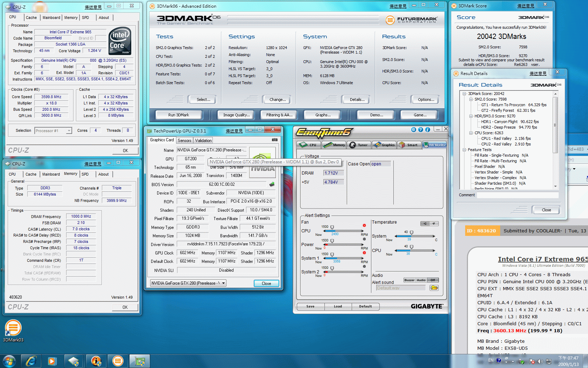Click Change... under Settings
588x368 pixels.
coord(278,100)
